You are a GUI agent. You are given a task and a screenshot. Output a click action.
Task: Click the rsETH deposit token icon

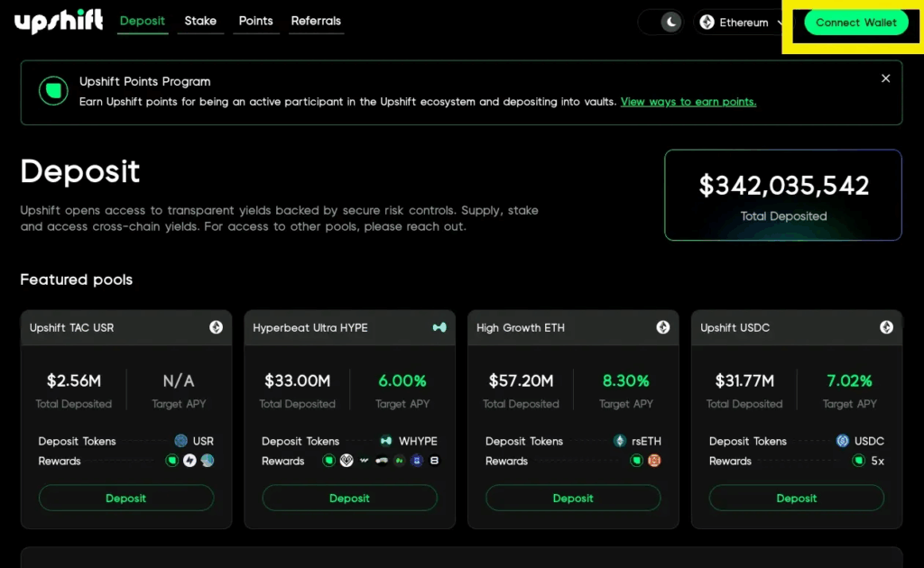point(619,441)
